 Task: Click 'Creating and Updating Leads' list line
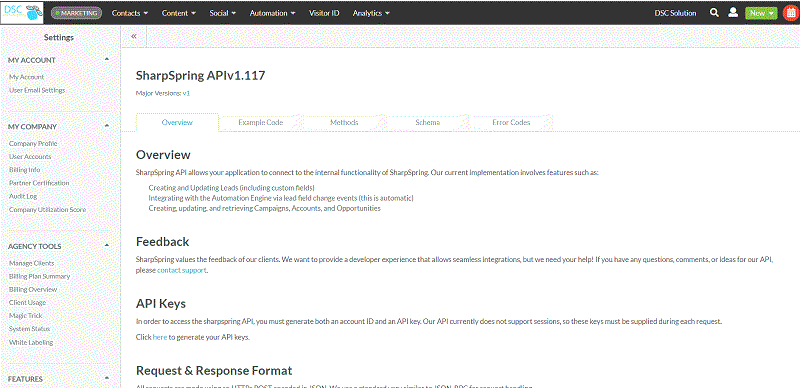(x=232, y=188)
